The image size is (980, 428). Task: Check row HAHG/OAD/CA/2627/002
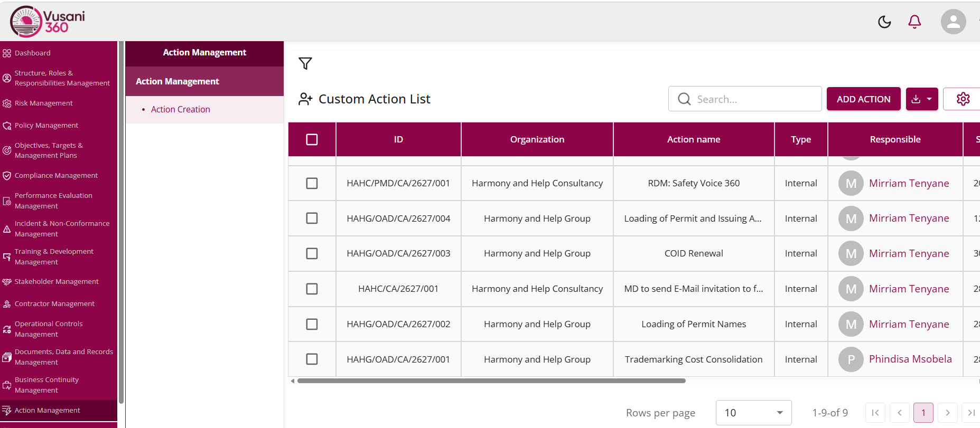(312, 324)
